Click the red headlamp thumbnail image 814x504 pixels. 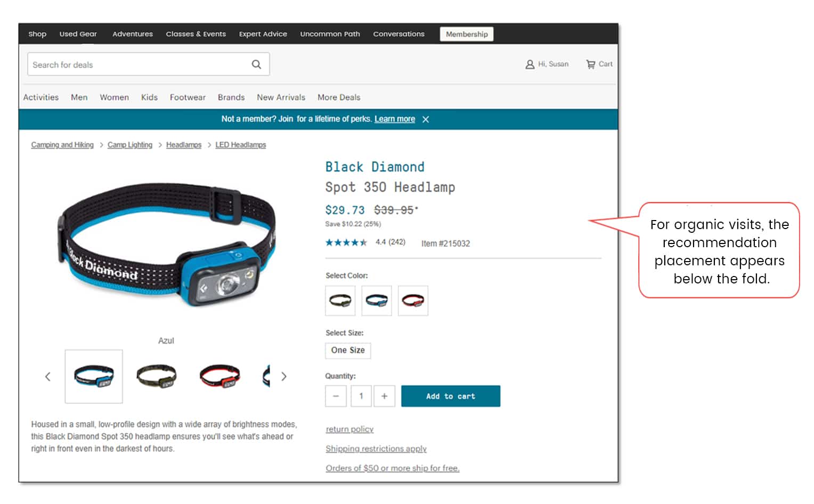(219, 376)
